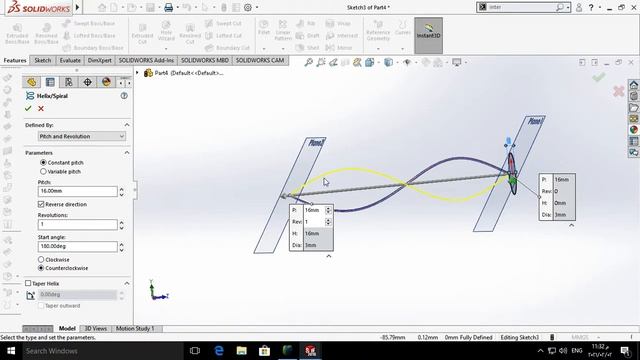Click the Search Windows taskbar box

pos(102,351)
